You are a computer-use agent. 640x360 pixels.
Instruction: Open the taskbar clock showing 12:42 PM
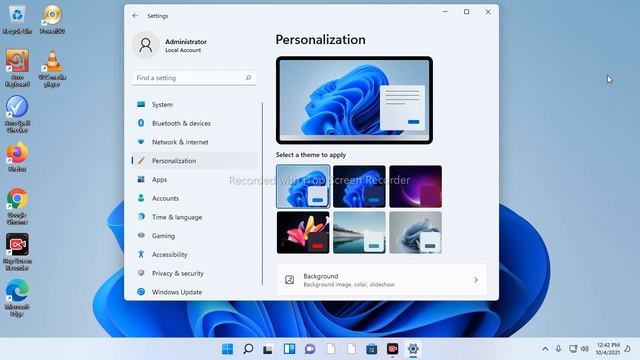coord(607,349)
